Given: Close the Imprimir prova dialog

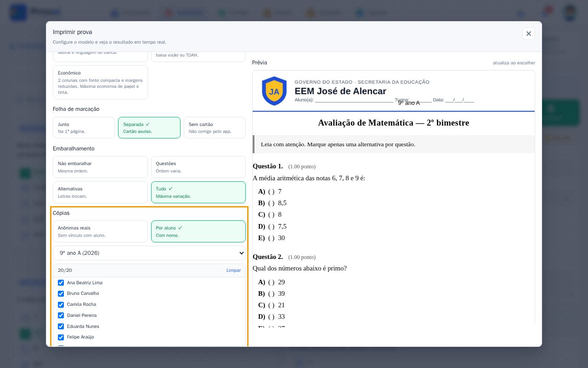Looking at the screenshot, I should (528, 34).
